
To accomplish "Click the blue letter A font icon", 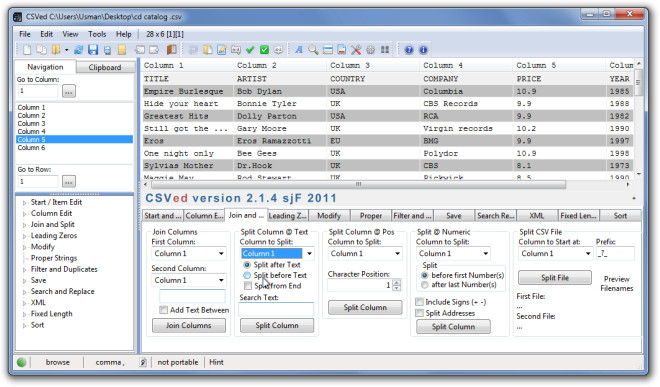I will tap(299, 50).
